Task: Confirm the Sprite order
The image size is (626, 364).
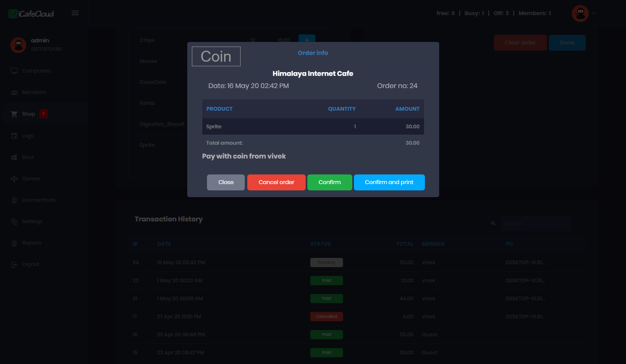Action: (330, 182)
